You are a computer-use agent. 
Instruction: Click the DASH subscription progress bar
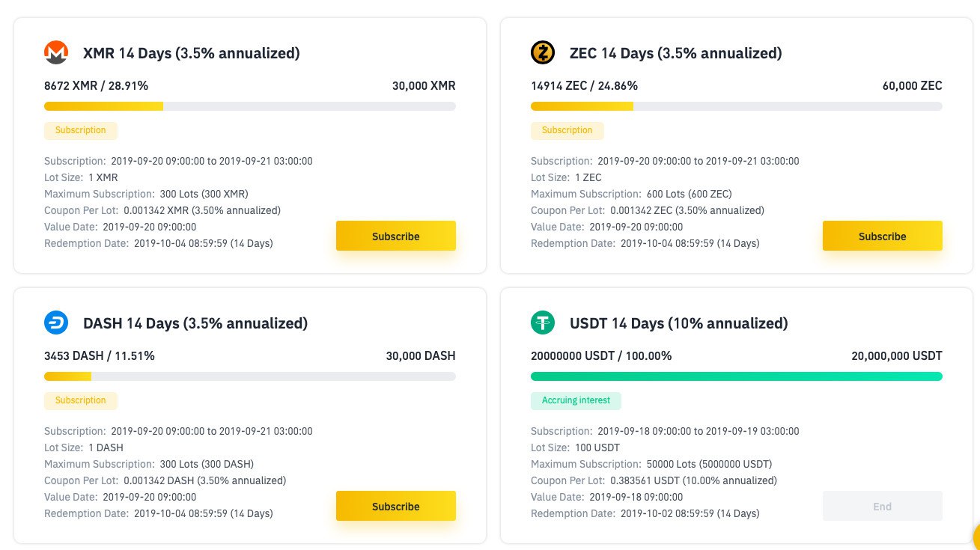point(250,376)
